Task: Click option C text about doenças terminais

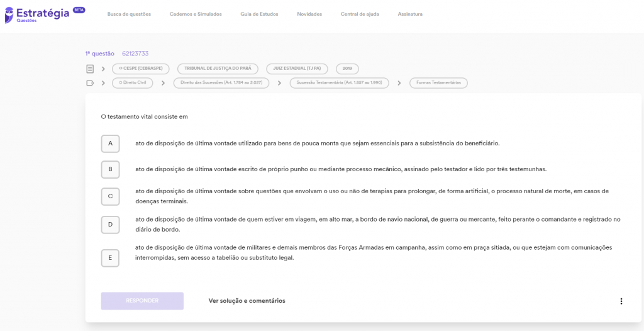Action: (372, 196)
